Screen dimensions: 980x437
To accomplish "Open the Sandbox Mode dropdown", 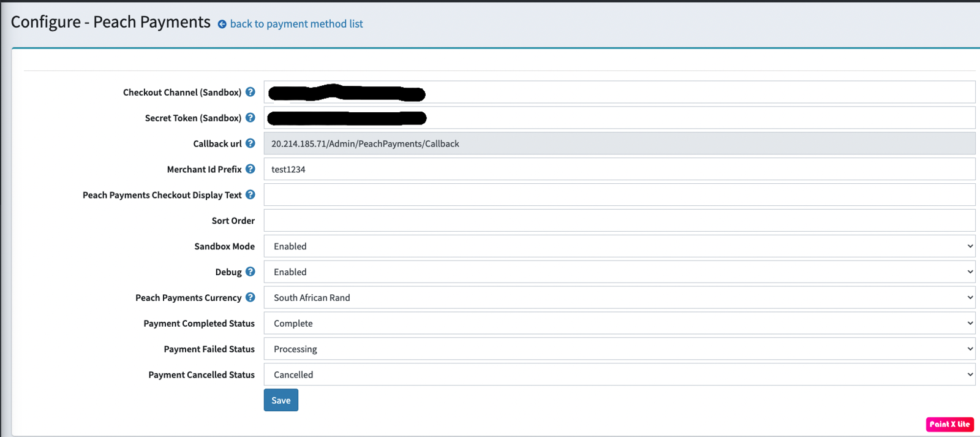I will click(x=619, y=246).
